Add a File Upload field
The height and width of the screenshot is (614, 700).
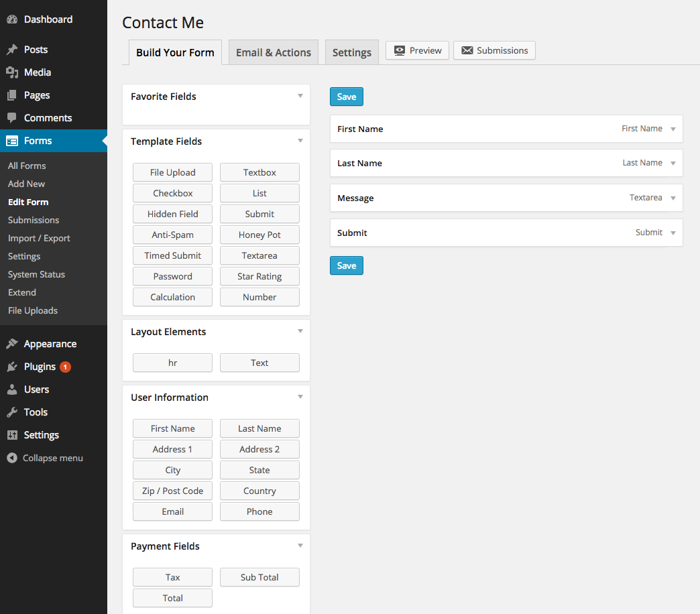172,172
